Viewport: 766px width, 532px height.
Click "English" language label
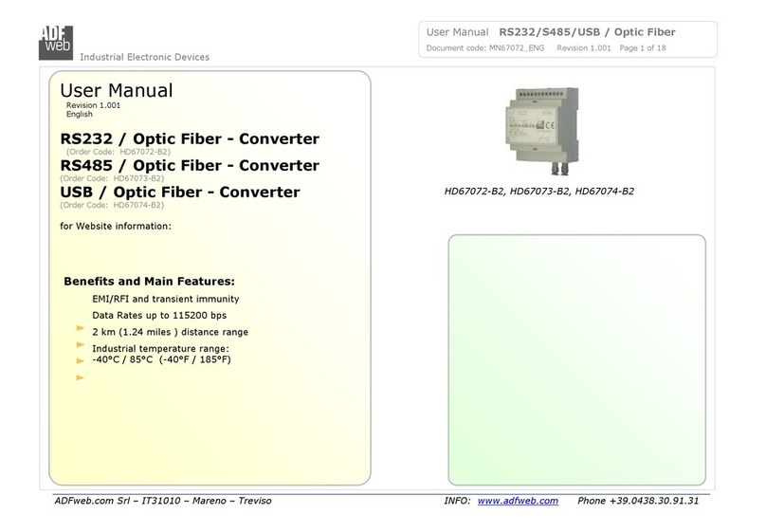[79, 115]
